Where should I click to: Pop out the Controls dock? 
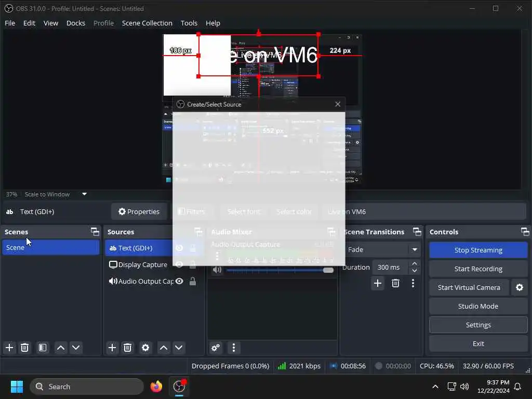525,232
